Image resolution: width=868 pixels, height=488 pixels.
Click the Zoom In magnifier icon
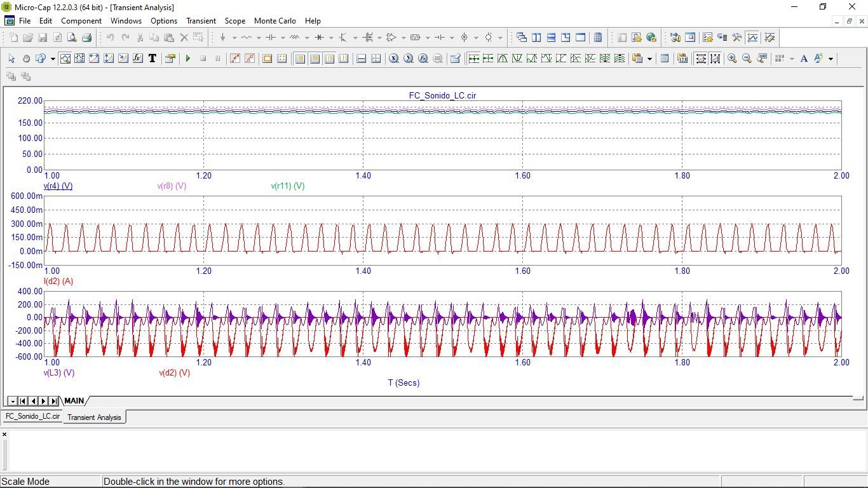732,58
